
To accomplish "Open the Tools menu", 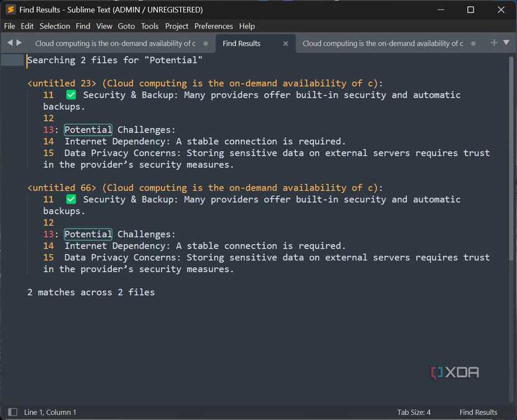I will [150, 26].
